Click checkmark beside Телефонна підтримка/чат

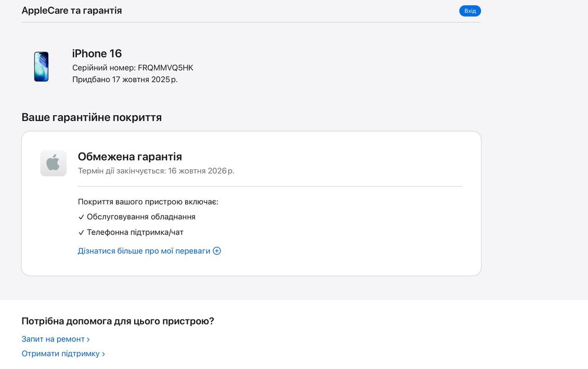(81, 233)
